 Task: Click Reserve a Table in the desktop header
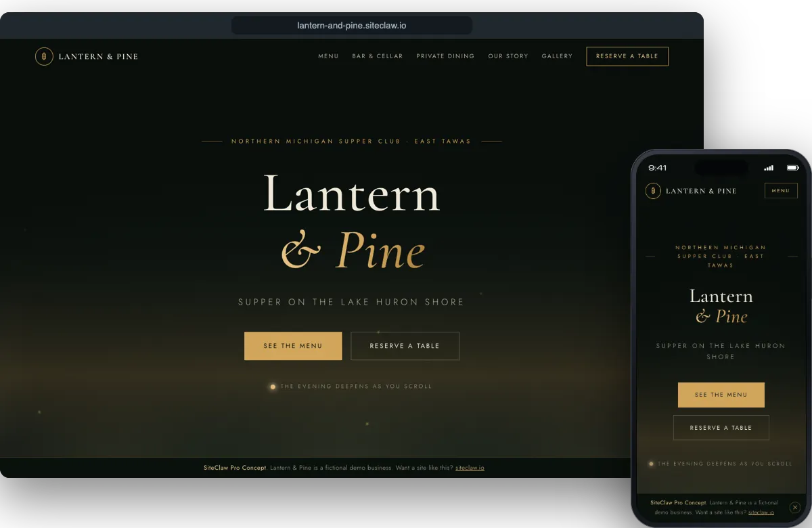point(627,56)
